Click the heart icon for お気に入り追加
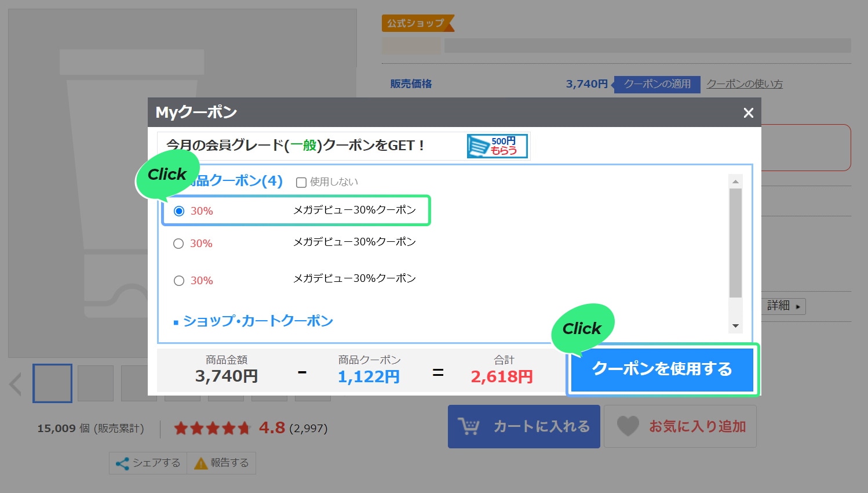 (628, 426)
